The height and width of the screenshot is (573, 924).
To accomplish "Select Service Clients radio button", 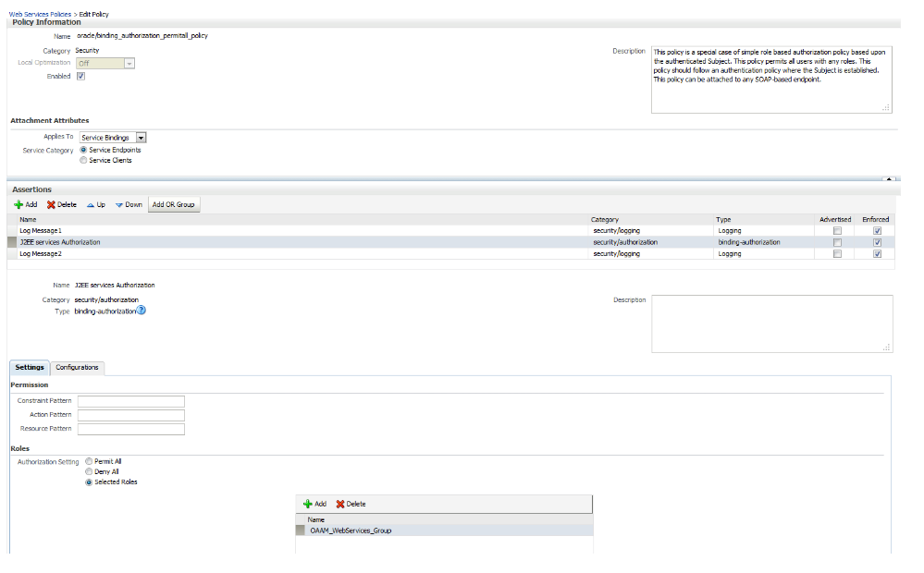I will [83, 160].
